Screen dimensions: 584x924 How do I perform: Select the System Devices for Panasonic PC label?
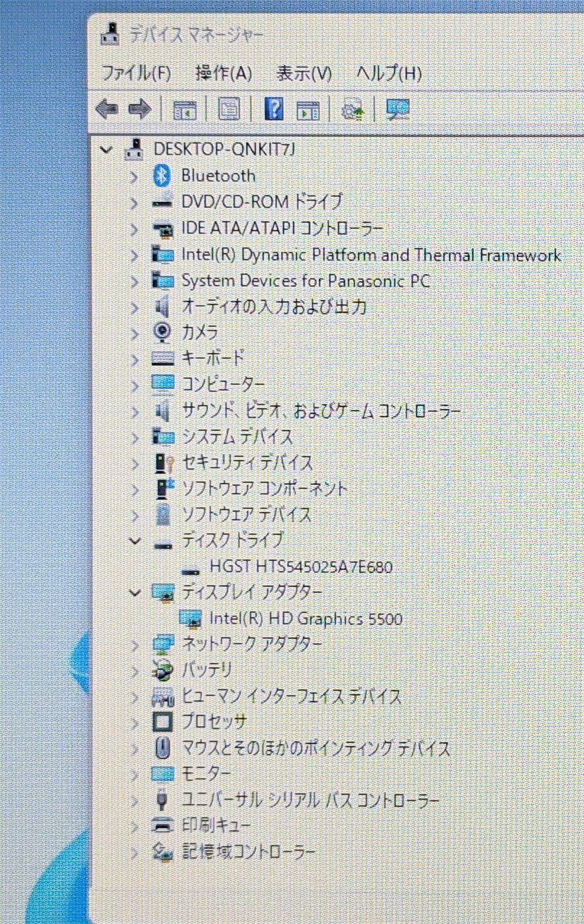[306, 281]
